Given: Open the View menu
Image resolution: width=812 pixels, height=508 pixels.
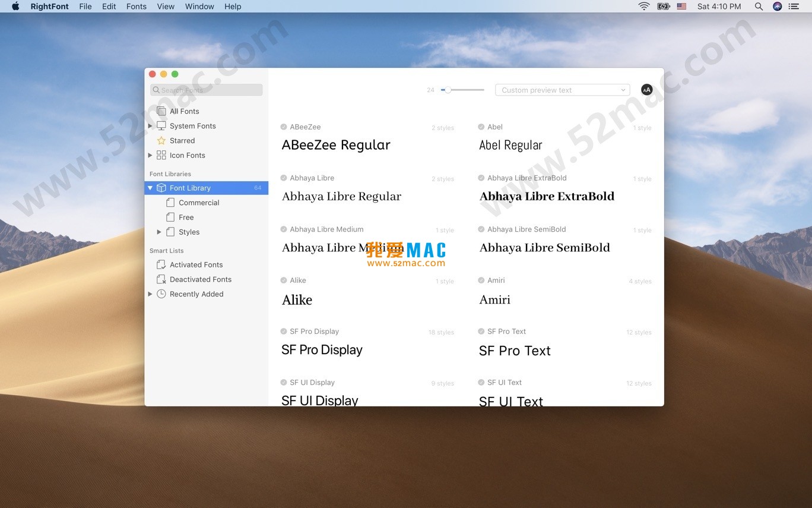Looking at the screenshot, I should [x=166, y=7].
